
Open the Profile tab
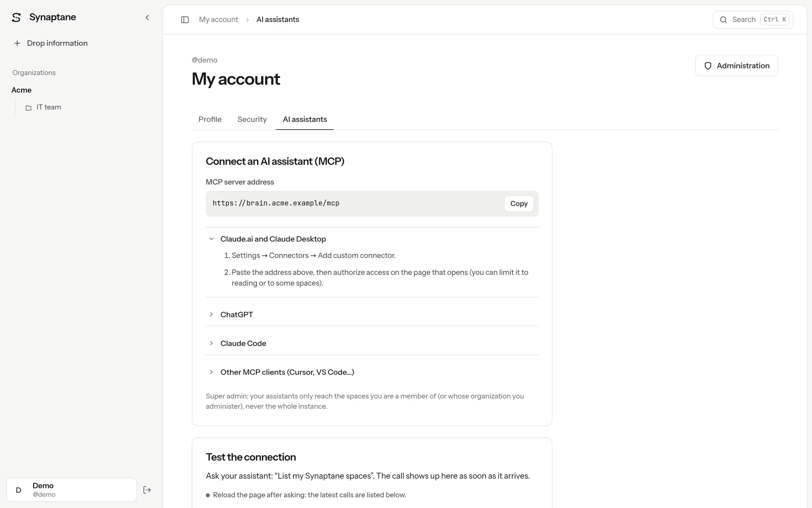coord(210,119)
